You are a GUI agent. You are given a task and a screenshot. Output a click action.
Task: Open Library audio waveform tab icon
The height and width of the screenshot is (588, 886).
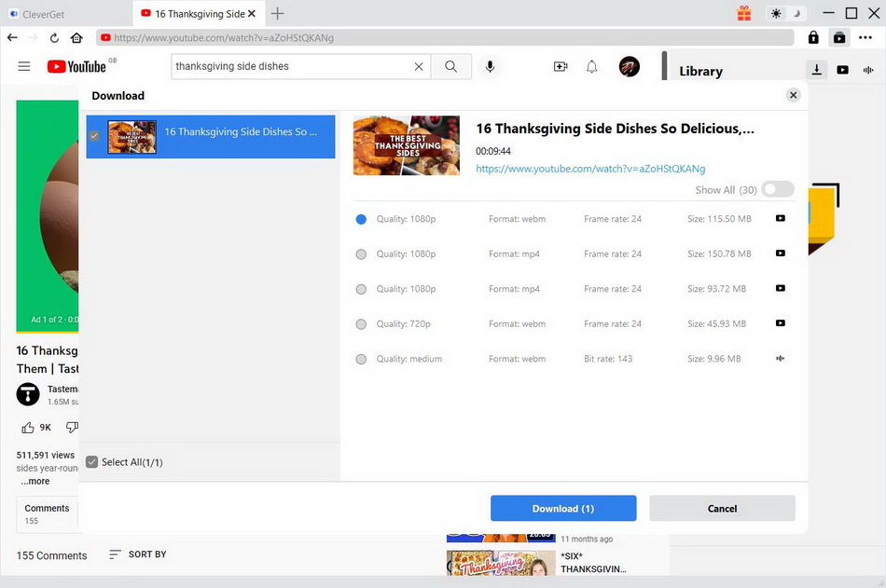coord(868,70)
